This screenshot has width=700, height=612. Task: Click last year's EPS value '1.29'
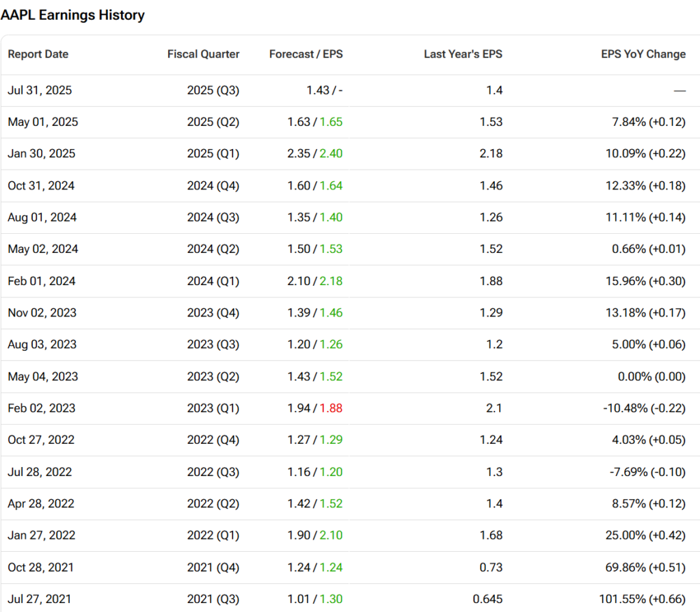coord(491,312)
